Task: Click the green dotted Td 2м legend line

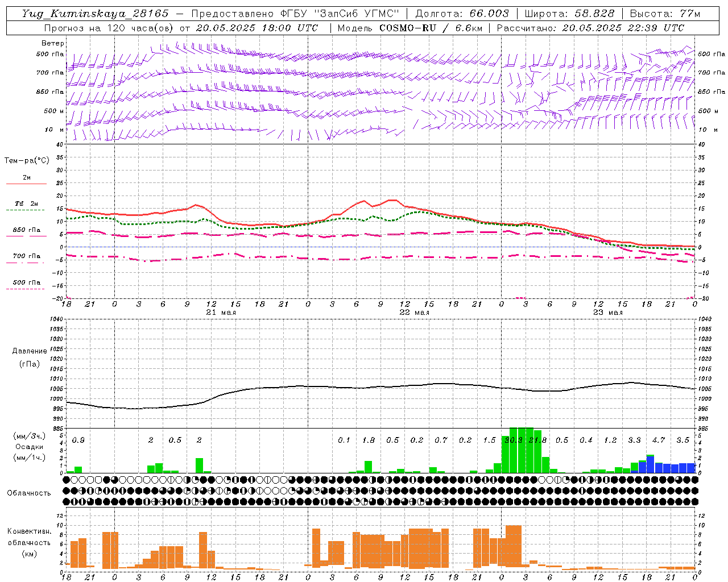Action: point(26,210)
